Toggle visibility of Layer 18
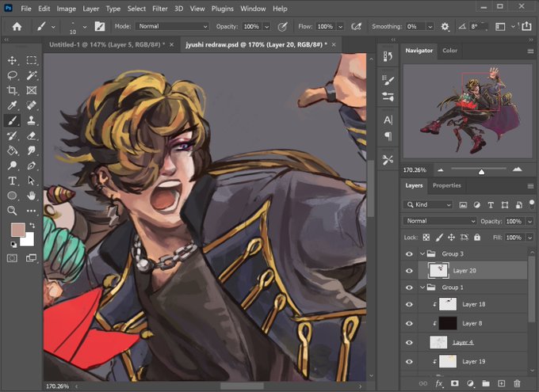The height and width of the screenshot is (392, 539). coord(409,304)
